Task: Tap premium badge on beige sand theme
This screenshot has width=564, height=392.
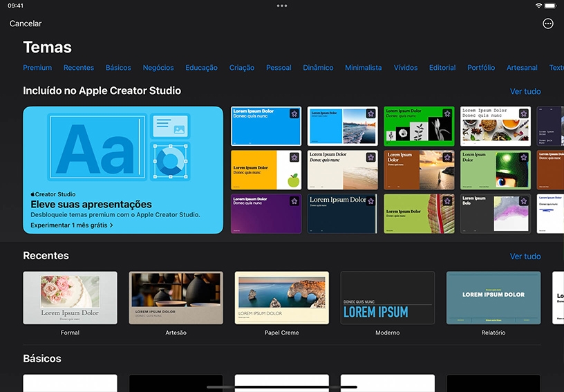Action: click(x=371, y=157)
